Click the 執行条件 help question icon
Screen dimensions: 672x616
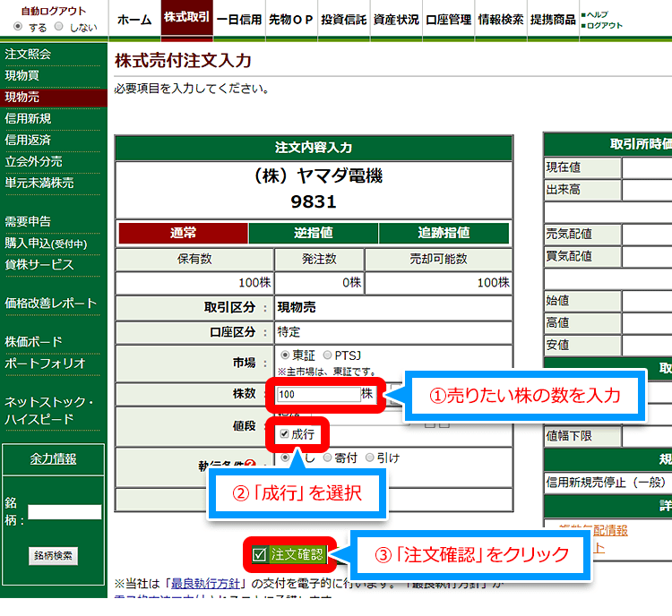[250, 465]
